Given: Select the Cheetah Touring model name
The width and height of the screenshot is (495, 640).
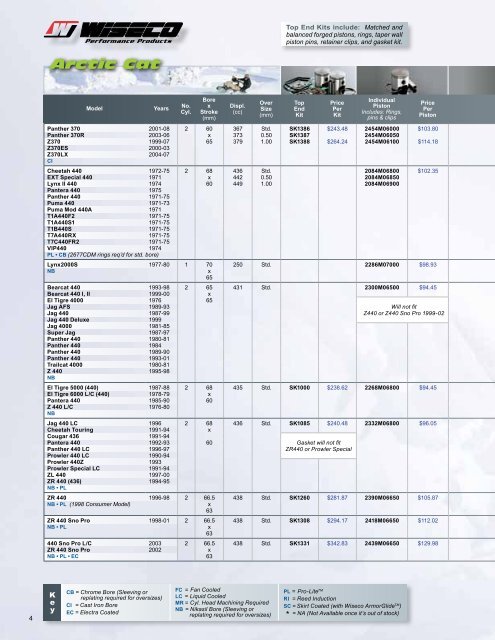Looking at the screenshot, I should (70, 430).
